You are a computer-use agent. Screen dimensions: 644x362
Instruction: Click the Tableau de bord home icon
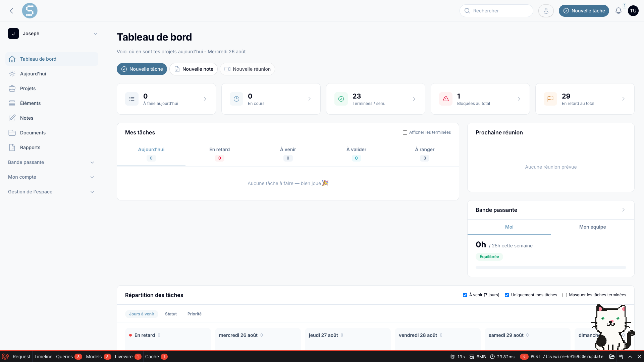12,59
